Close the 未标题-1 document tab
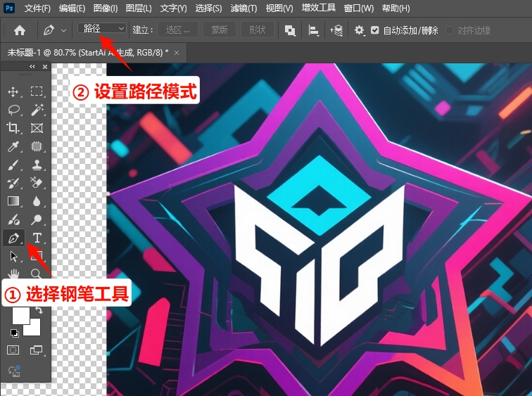The width and height of the screenshot is (532, 396). pos(177,53)
